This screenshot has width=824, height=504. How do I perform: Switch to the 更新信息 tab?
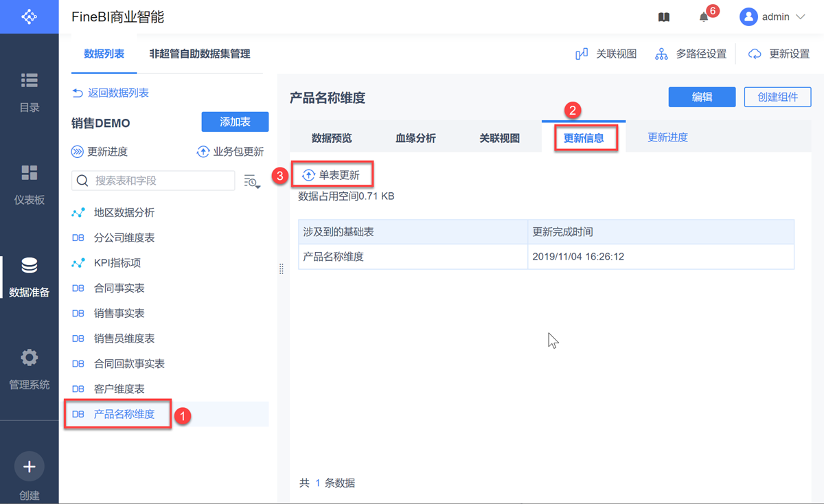(x=584, y=137)
